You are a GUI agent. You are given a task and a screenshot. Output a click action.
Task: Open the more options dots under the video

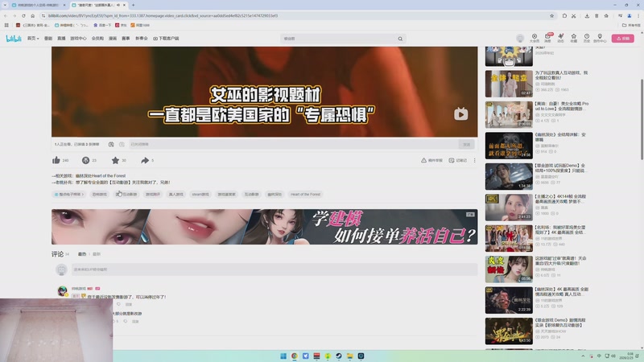pyautogui.click(x=474, y=160)
